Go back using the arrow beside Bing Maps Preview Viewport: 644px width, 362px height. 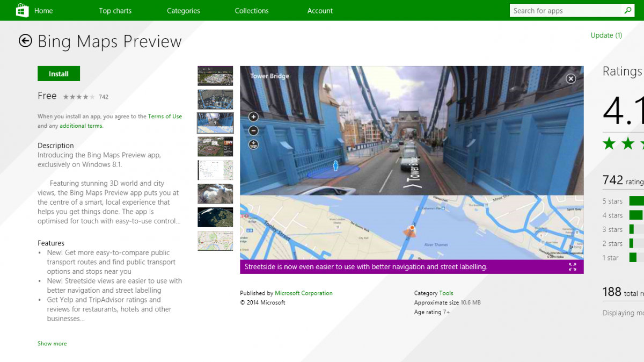click(x=25, y=41)
